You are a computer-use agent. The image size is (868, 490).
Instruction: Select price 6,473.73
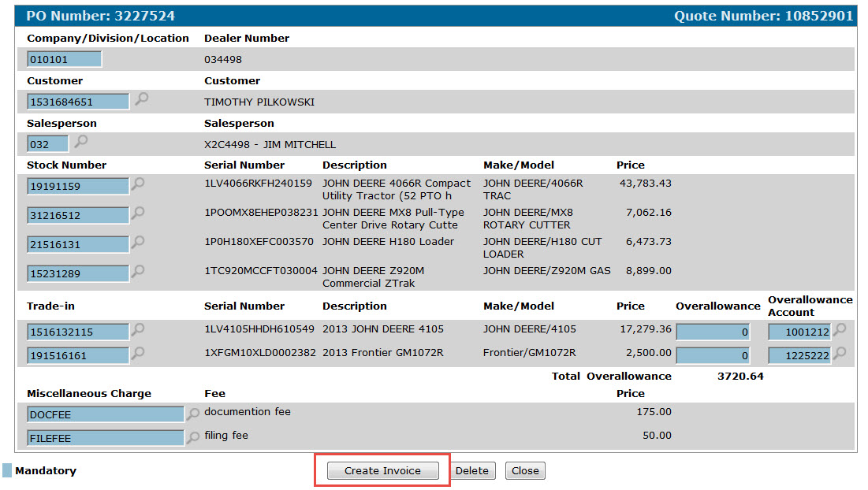pyautogui.click(x=649, y=242)
